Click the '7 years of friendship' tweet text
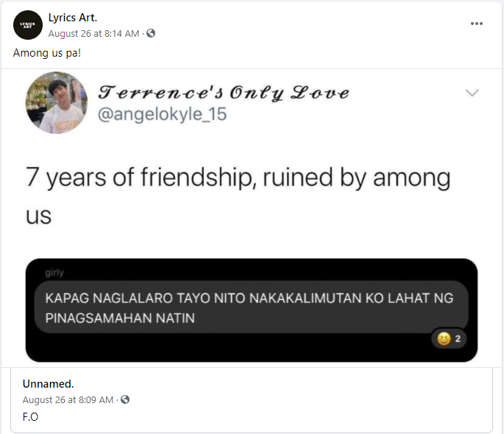The width and height of the screenshot is (504, 434). [x=238, y=196]
